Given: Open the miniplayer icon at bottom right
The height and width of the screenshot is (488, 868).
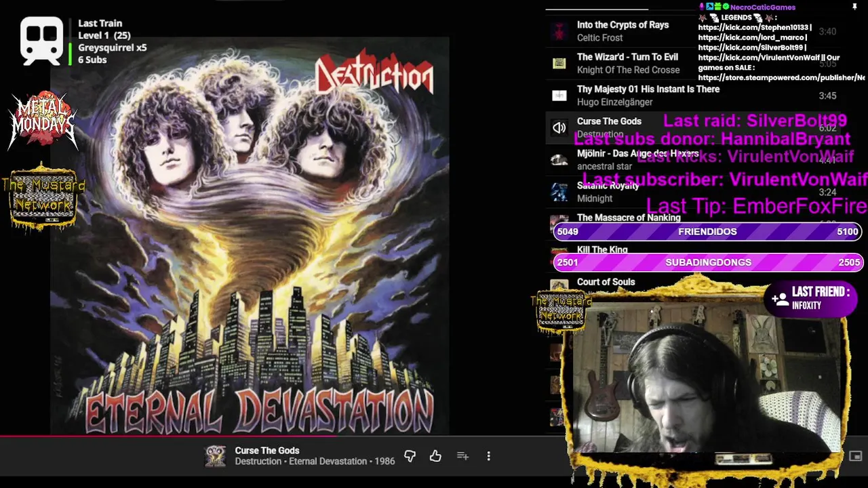Looking at the screenshot, I should [856, 456].
